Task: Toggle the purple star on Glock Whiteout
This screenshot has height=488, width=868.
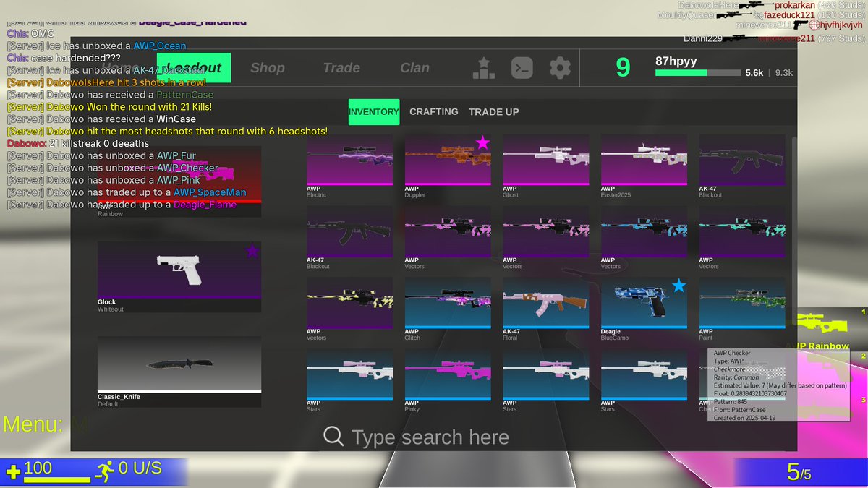Action: click(252, 251)
